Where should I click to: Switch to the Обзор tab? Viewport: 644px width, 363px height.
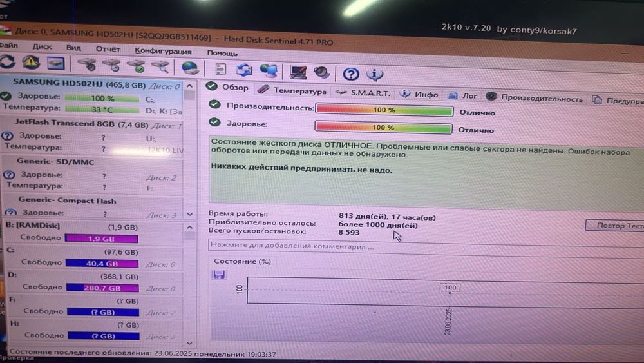point(227,87)
